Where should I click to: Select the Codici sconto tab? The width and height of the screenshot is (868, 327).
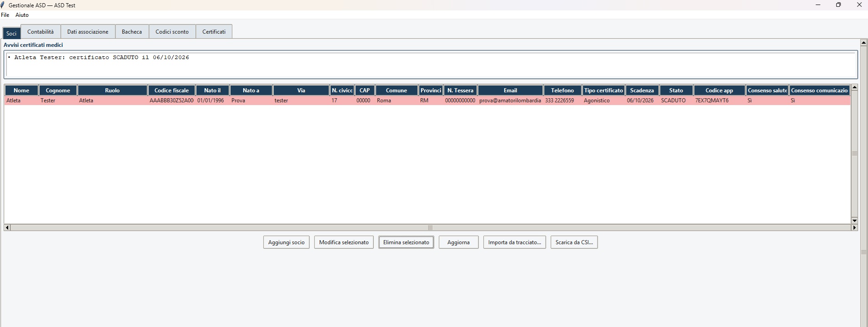(x=172, y=32)
